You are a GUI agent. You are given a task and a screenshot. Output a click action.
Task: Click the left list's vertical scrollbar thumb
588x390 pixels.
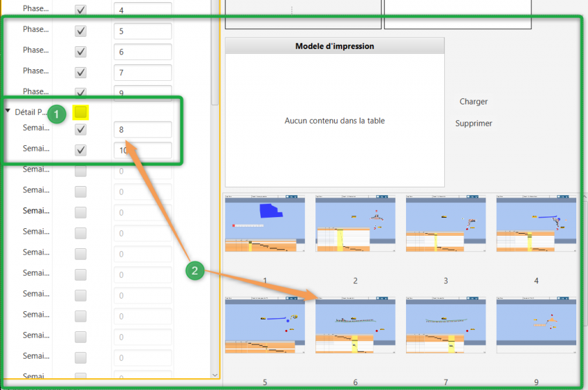(x=215, y=53)
